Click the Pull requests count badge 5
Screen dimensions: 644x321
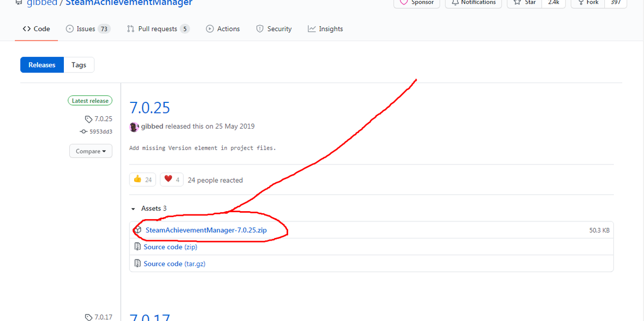point(185,29)
